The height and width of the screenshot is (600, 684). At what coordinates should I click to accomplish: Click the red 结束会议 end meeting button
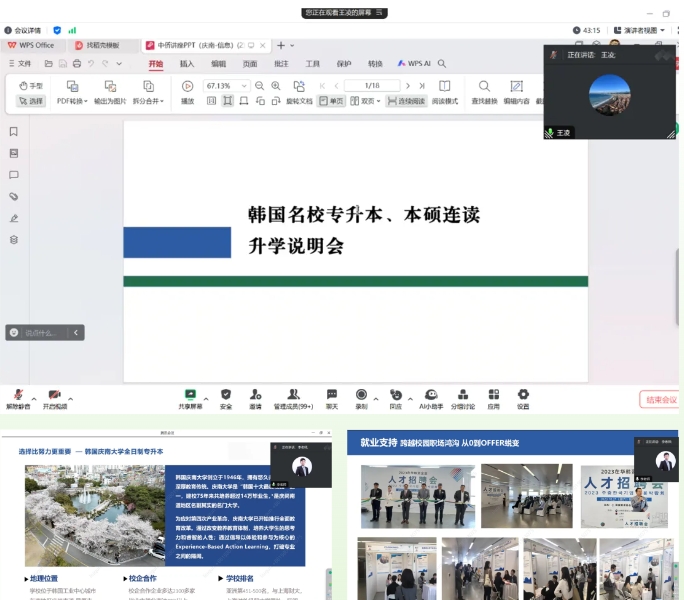point(660,399)
